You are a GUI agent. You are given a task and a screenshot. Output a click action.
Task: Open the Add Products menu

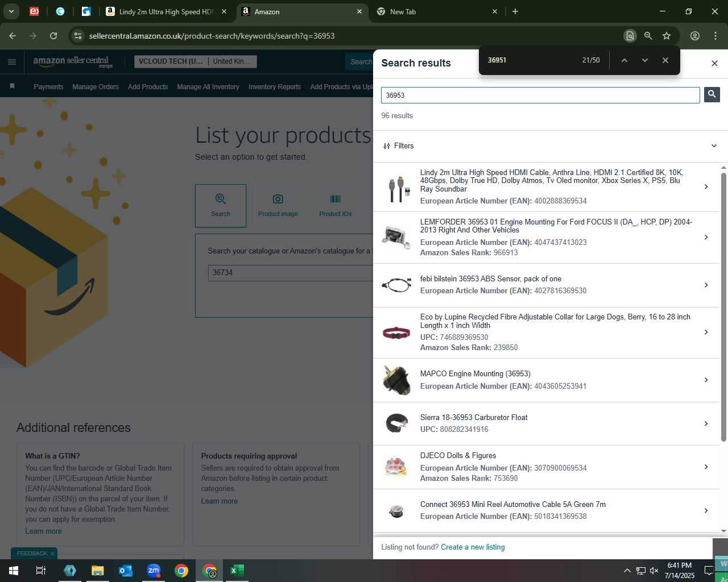pyautogui.click(x=148, y=87)
